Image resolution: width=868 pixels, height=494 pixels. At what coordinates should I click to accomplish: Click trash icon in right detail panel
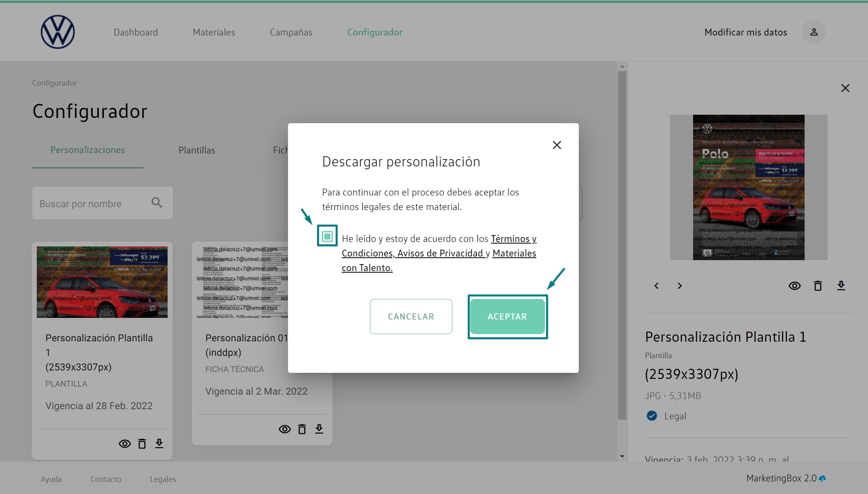point(818,286)
